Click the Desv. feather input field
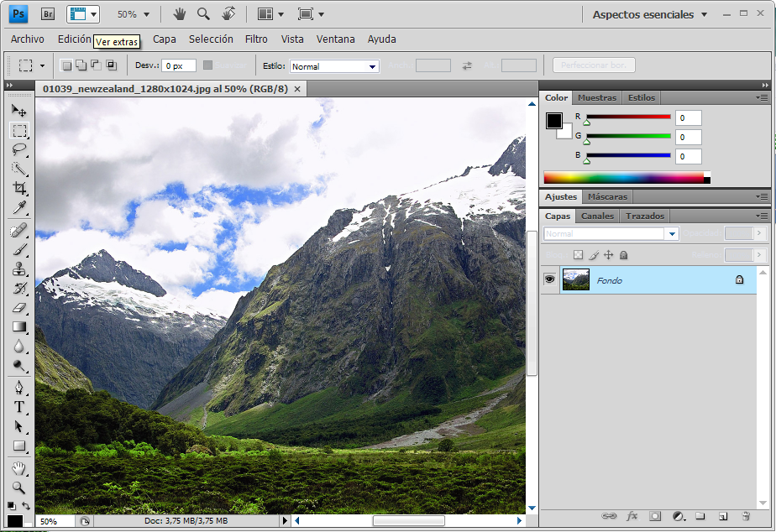Image resolution: width=776 pixels, height=532 pixels. click(x=179, y=65)
